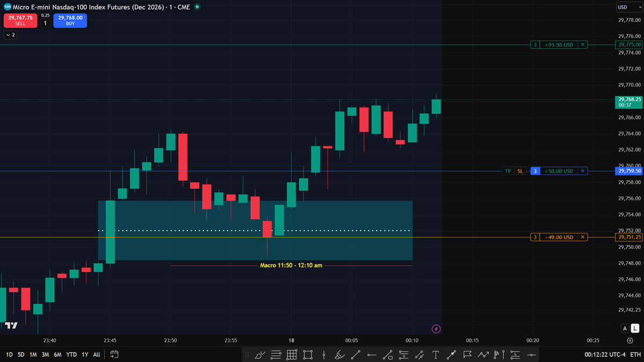The image size is (644, 362).
Task: Add take profit with TP button
Action: click(508, 171)
